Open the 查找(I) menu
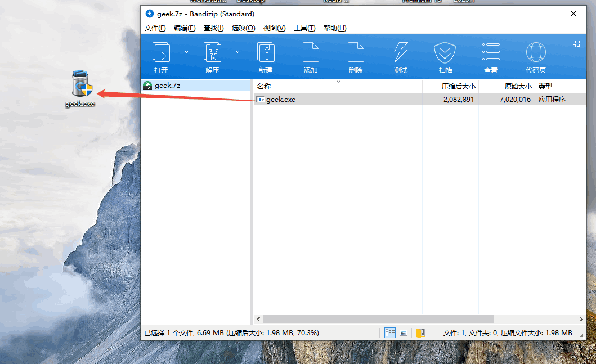This screenshot has height=364, width=596. point(214,28)
